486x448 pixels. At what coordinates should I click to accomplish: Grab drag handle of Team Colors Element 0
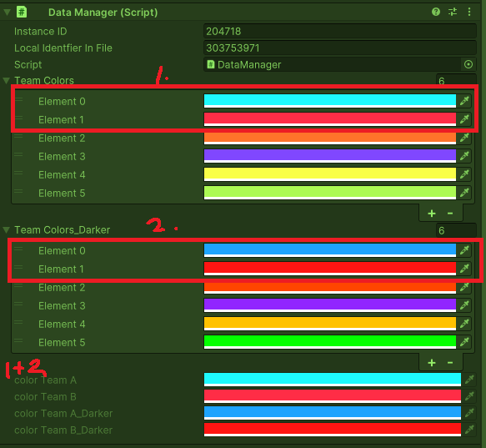(x=18, y=99)
